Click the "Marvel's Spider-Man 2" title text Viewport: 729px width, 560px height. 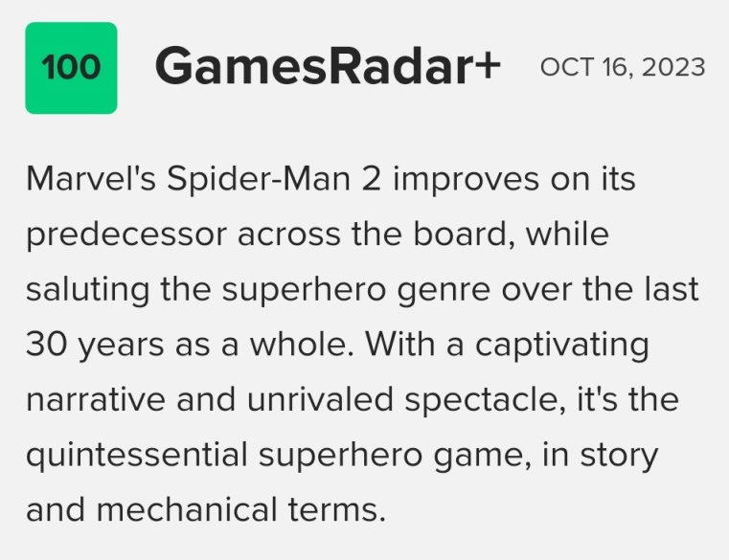(204, 179)
